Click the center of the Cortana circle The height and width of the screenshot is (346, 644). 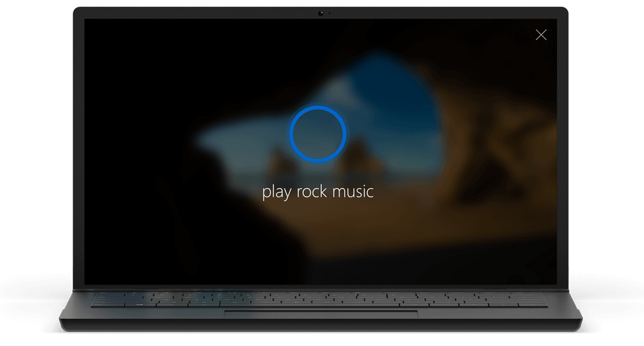click(318, 134)
